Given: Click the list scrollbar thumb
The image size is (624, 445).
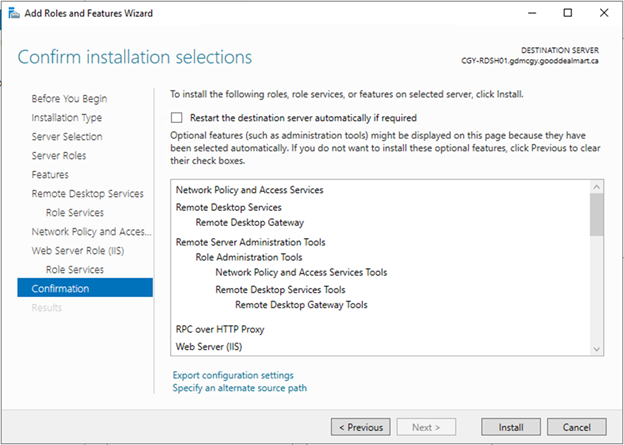Looking at the screenshot, I should (597, 215).
